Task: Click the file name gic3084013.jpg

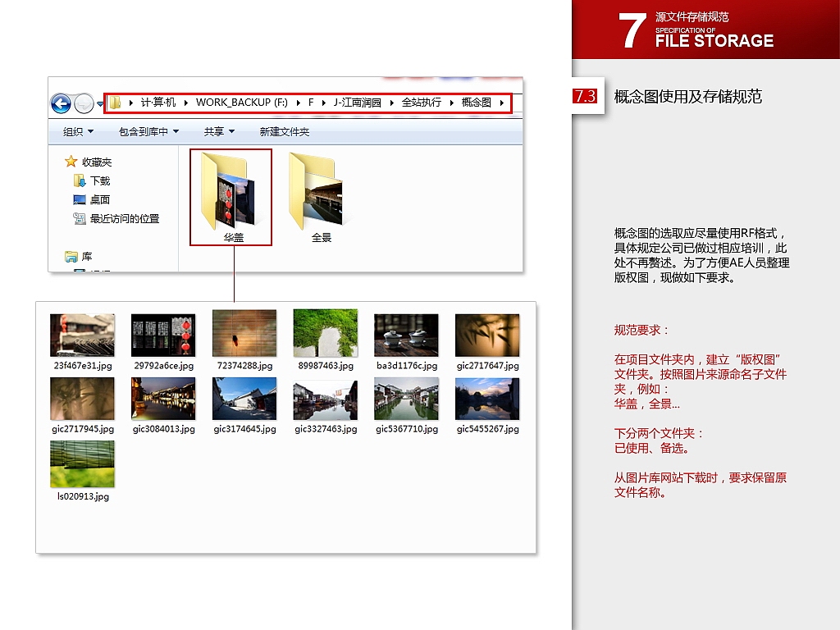Action: click(164, 428)
